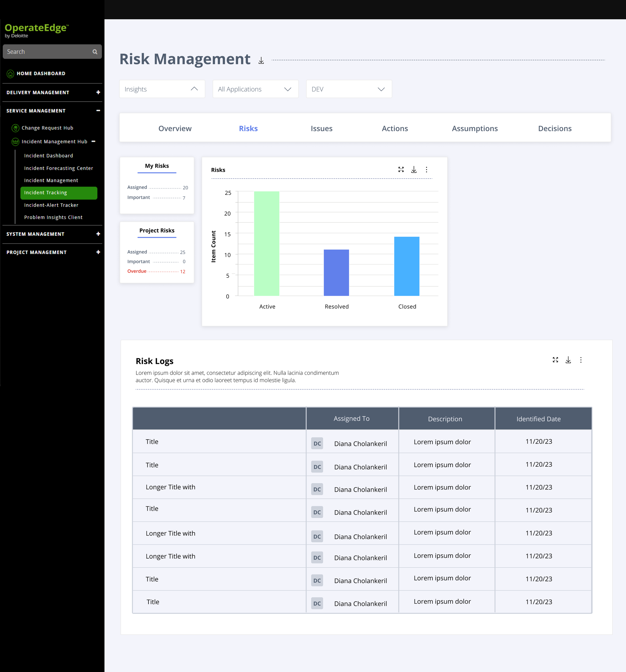
Task: Switch to the Issues tab
Action: (x=322, y=128)
